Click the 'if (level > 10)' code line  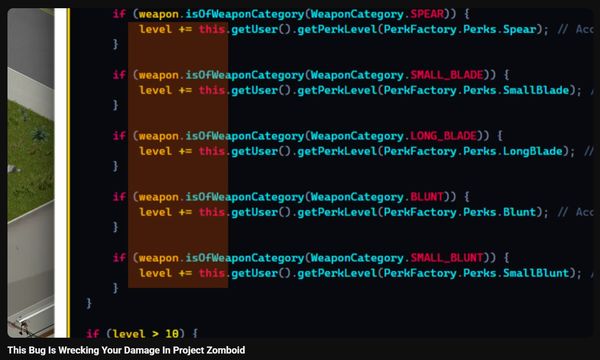pos(142,334)
